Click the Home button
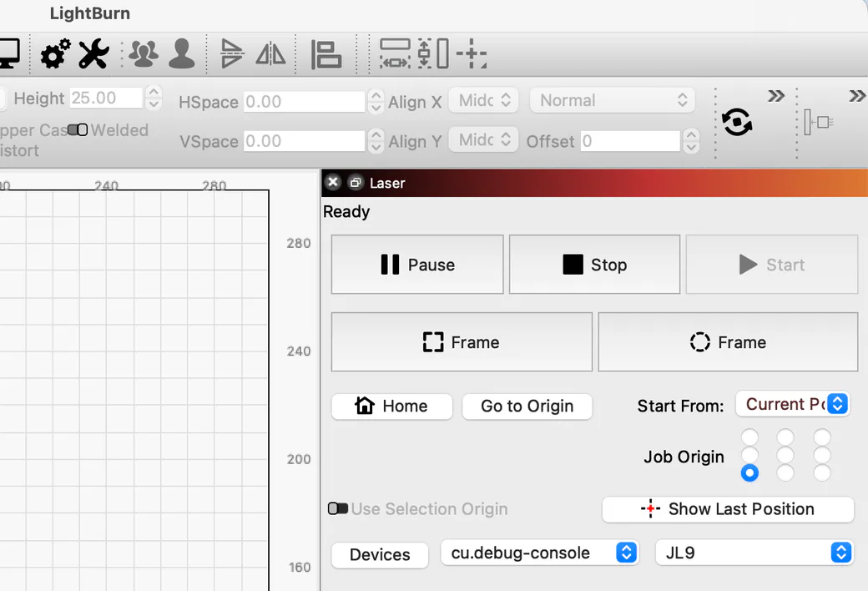Screen dimensions: 868x591 click(392, 406)
